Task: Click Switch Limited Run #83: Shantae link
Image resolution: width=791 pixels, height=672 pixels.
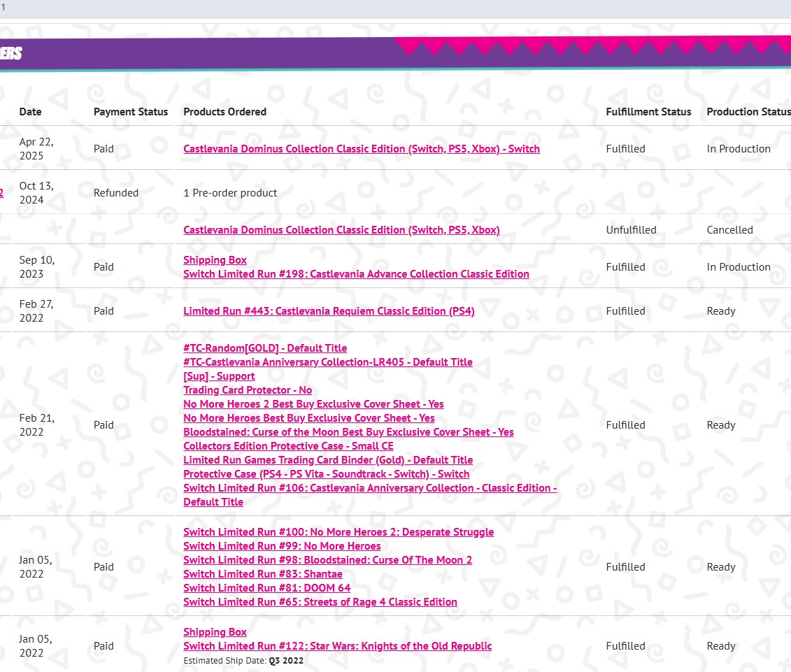Action: click(263, 574)
